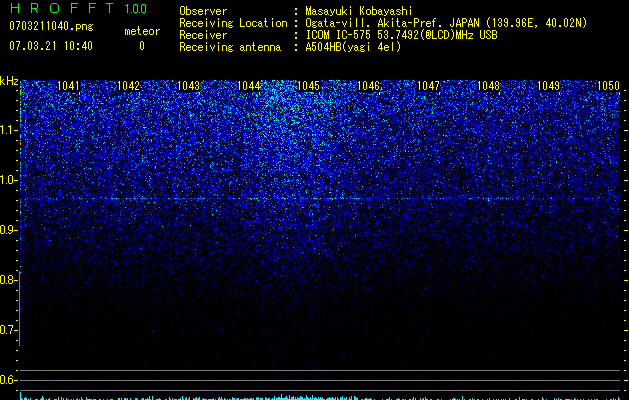
Task: Select the observer name Masayuki Kobayashi
Action: click(359, 11)
